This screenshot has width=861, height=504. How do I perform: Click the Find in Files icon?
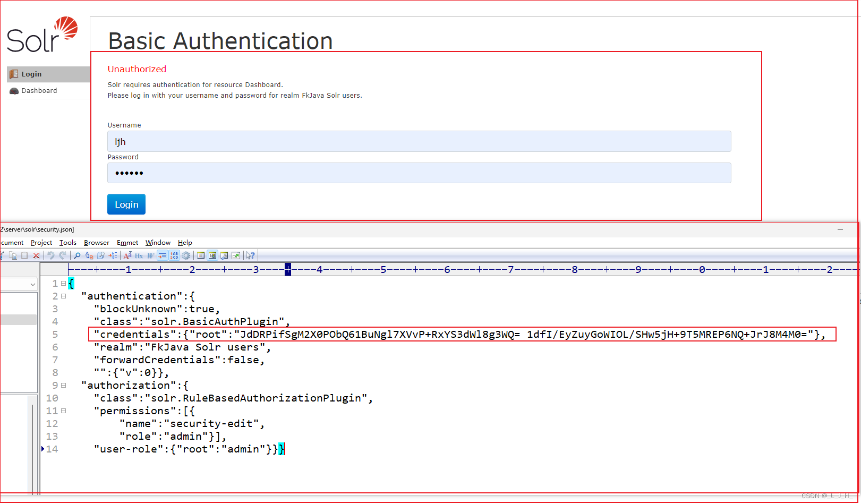pyautogui.click(x=101, y=255)
